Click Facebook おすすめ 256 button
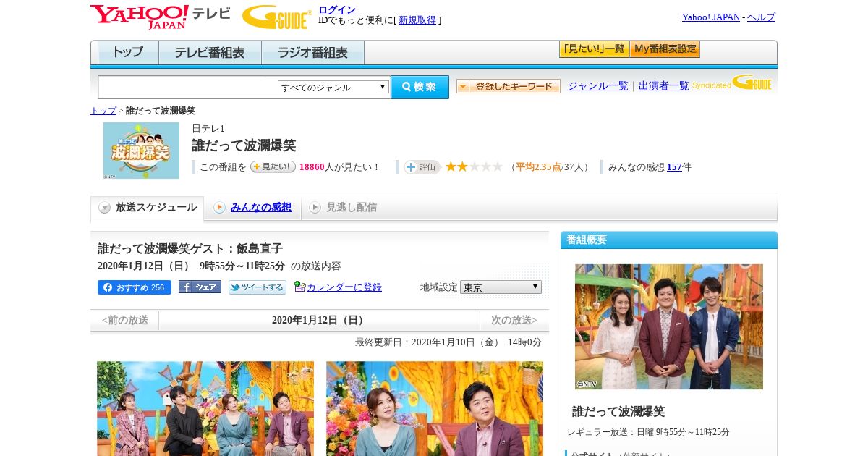 pos(135,287)
